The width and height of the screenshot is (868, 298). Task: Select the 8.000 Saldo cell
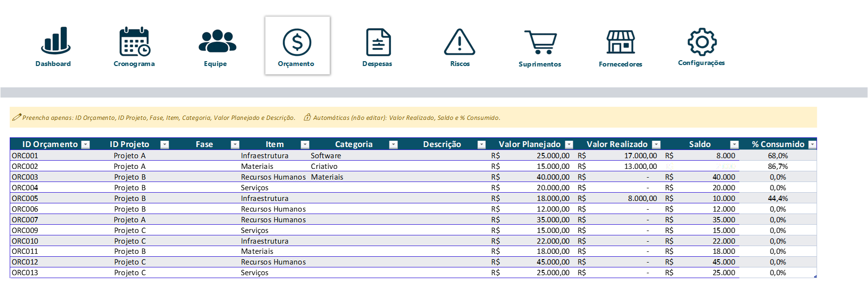(x=700, y=156)
